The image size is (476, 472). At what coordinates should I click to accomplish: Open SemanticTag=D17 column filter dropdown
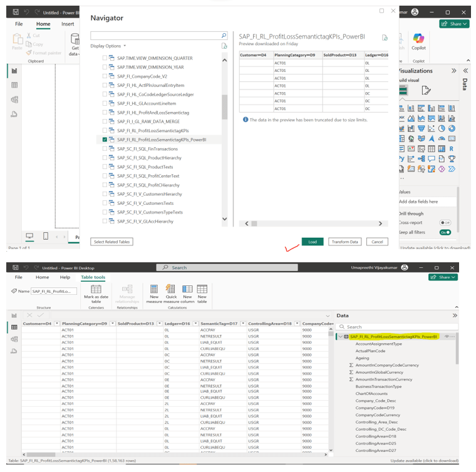pyautogui.click(x=243, y=324)
